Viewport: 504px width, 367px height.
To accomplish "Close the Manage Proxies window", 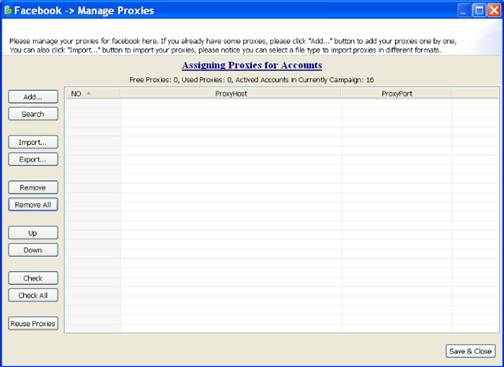I will (x=494, y=10).
